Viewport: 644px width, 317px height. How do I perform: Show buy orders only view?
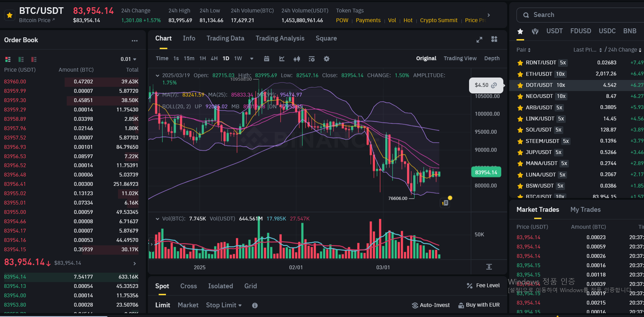pos(21,59)
